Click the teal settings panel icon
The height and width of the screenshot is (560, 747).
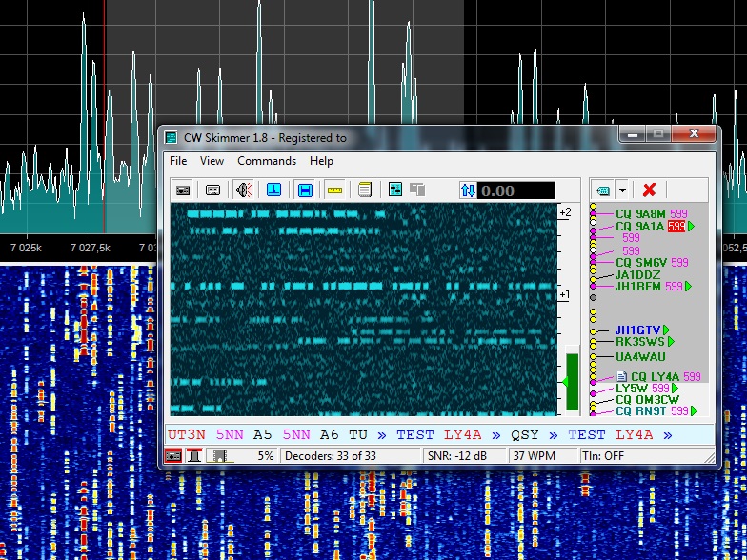(395, 190)
